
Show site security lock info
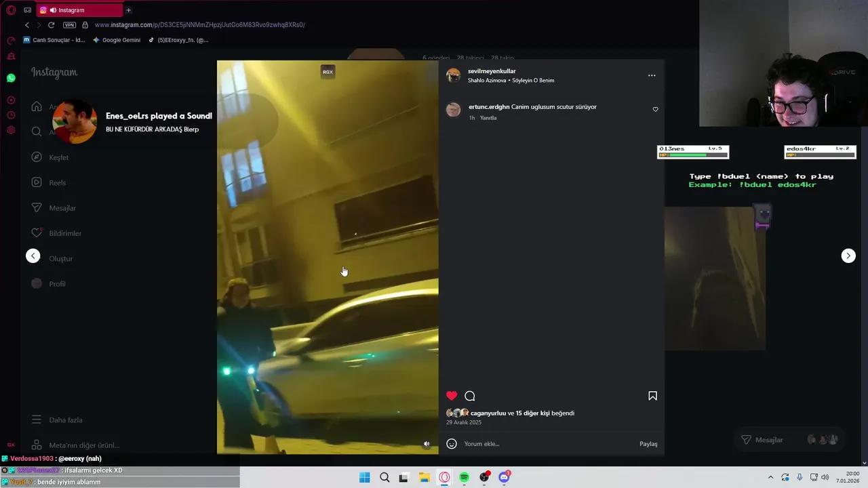(85, 25)
